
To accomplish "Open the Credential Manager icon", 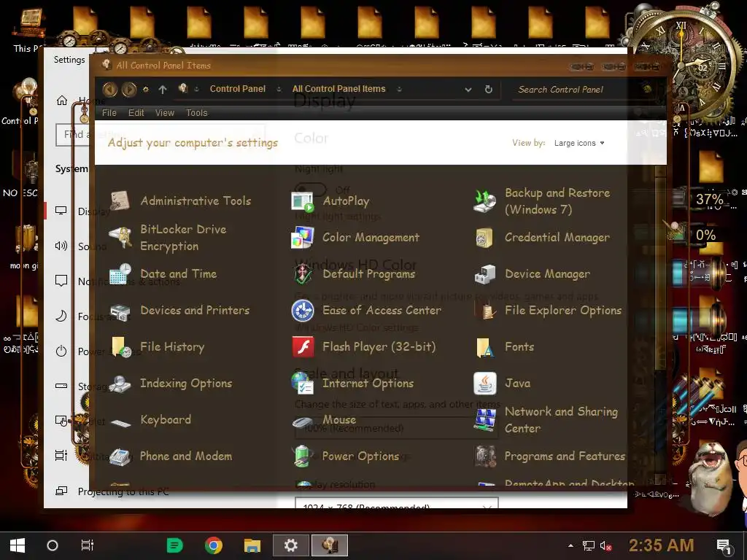I will [x=484, y=237].
